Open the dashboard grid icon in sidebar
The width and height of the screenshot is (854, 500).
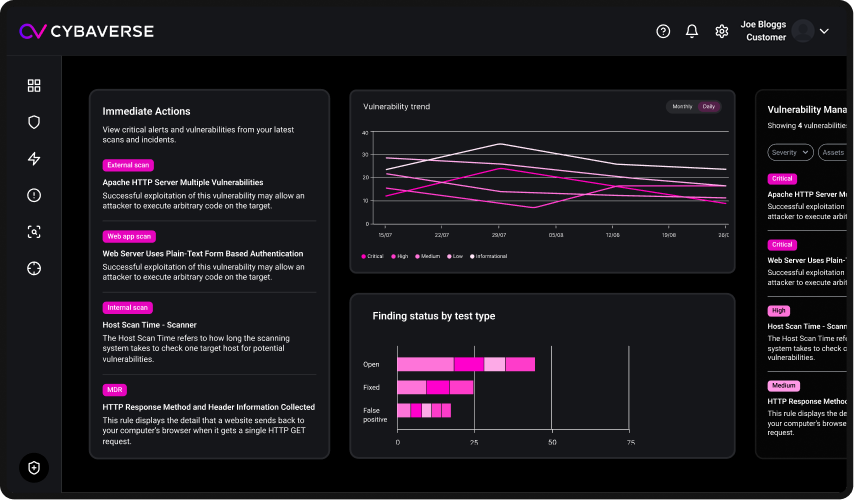point(34,86)
